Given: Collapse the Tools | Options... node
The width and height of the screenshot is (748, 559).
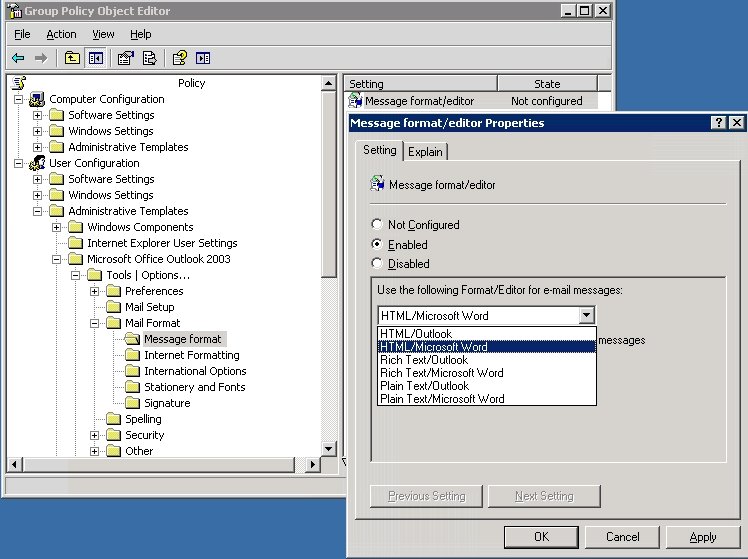Looking at the screenshot, I should click(x=75, y=275).
